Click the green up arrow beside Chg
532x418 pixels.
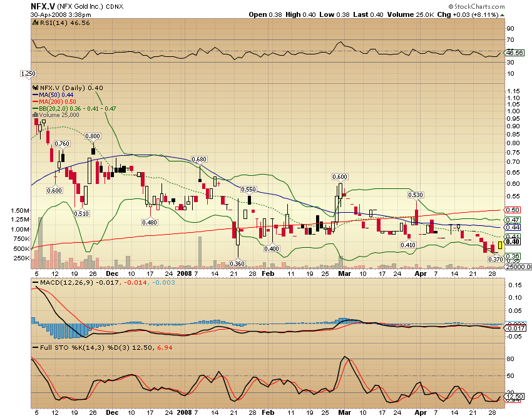click(x=502, y=15)
